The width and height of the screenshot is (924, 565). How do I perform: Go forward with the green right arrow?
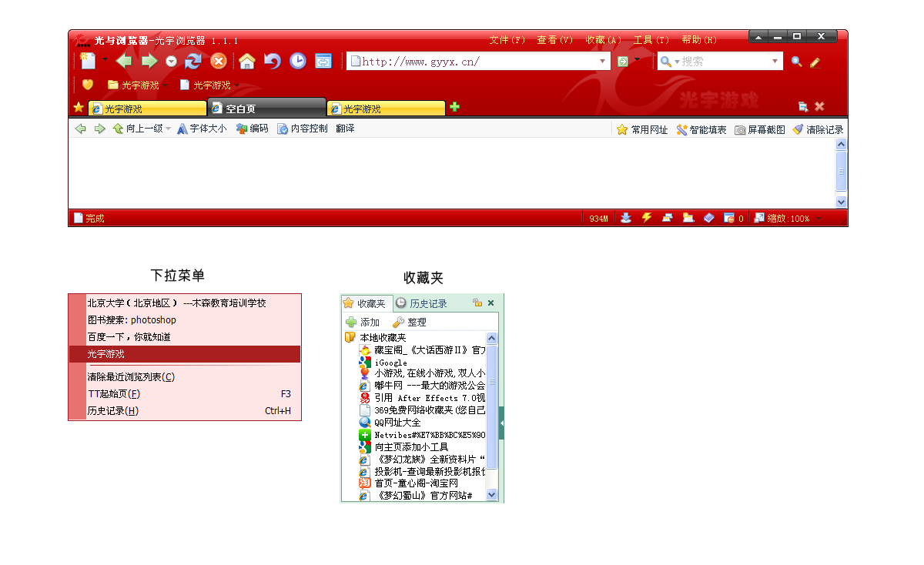[149, 61]
